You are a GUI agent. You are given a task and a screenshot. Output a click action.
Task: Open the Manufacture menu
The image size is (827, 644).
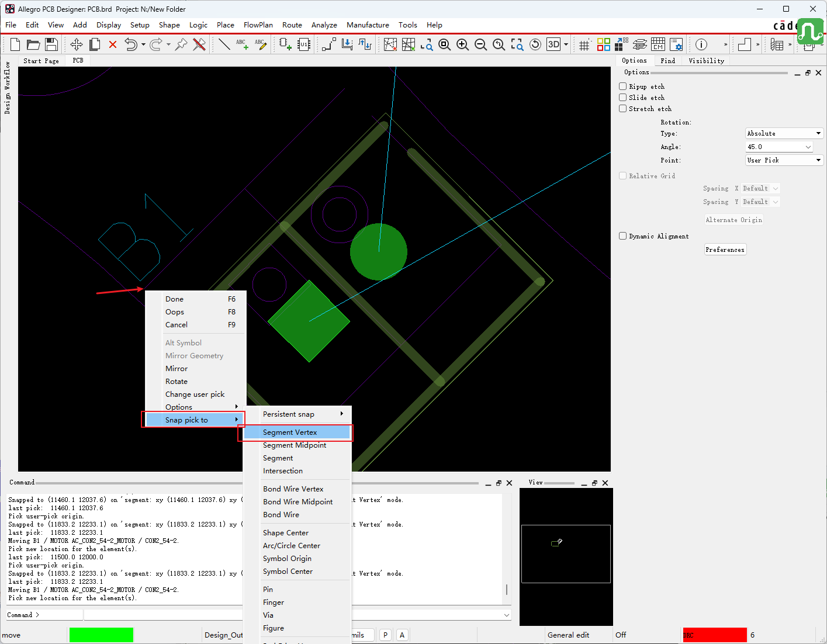[x=368, y=25]
